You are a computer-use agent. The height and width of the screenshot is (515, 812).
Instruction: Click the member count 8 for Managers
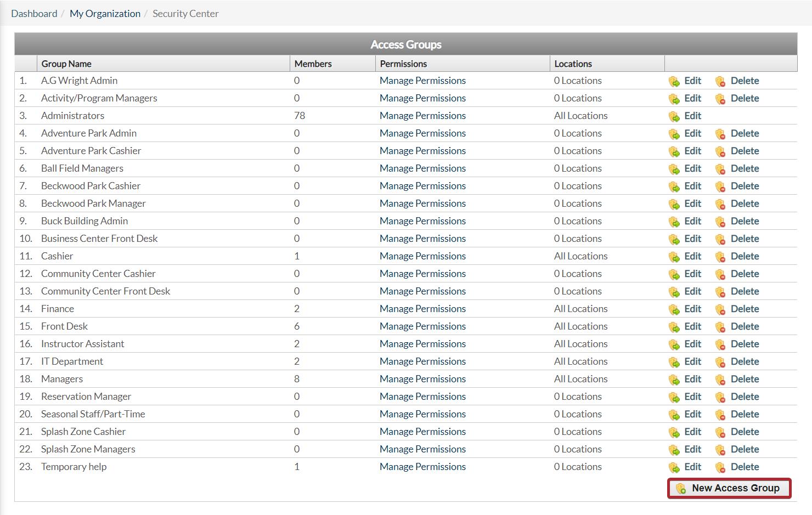(x=297, y=379)
